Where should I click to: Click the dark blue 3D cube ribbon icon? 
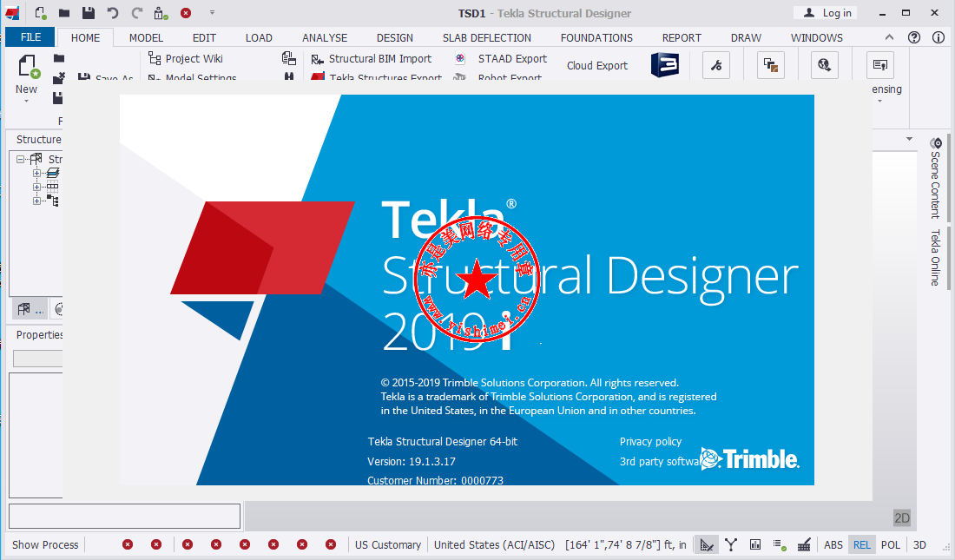coord(664,64)
